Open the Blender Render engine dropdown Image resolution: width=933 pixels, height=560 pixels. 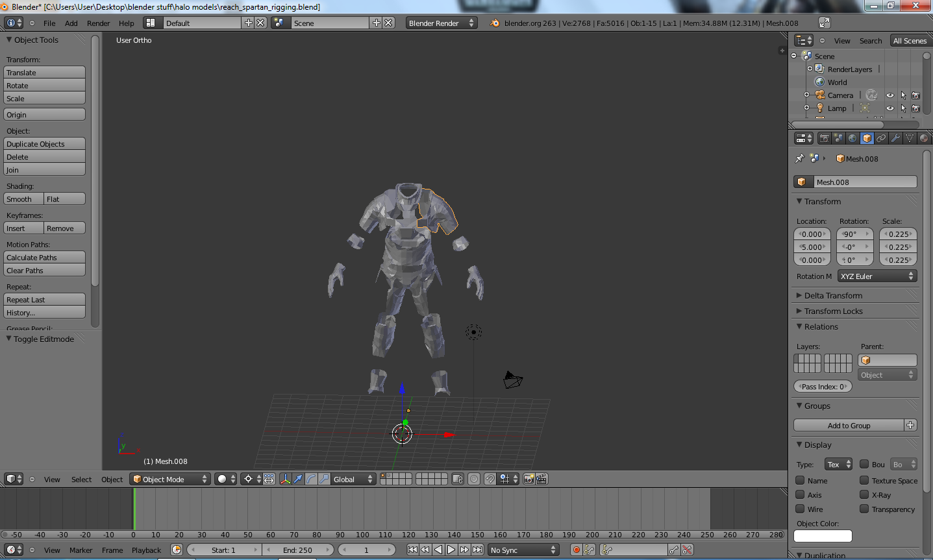(x=442, y=23)
